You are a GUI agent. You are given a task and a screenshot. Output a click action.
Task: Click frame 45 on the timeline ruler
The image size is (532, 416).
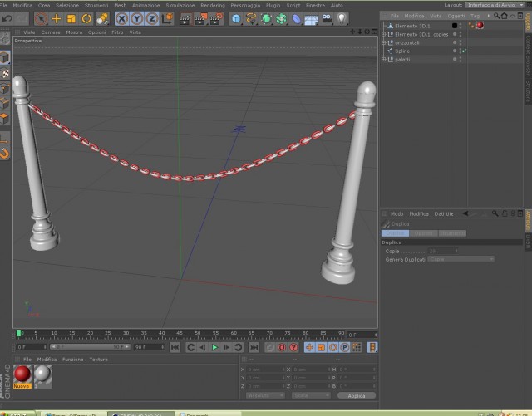click(180, 333)
